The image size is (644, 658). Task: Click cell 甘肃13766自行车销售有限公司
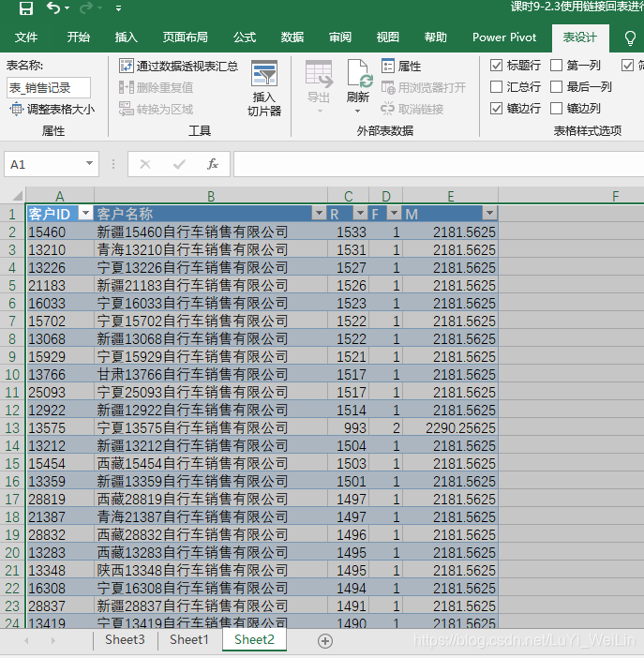(x=211, y=374)
